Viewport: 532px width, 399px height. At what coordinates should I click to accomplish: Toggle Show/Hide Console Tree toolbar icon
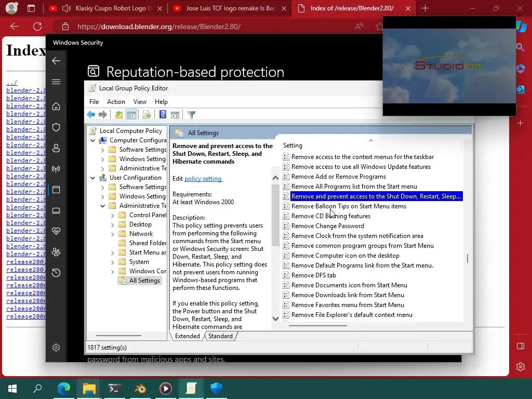(131, 115)
